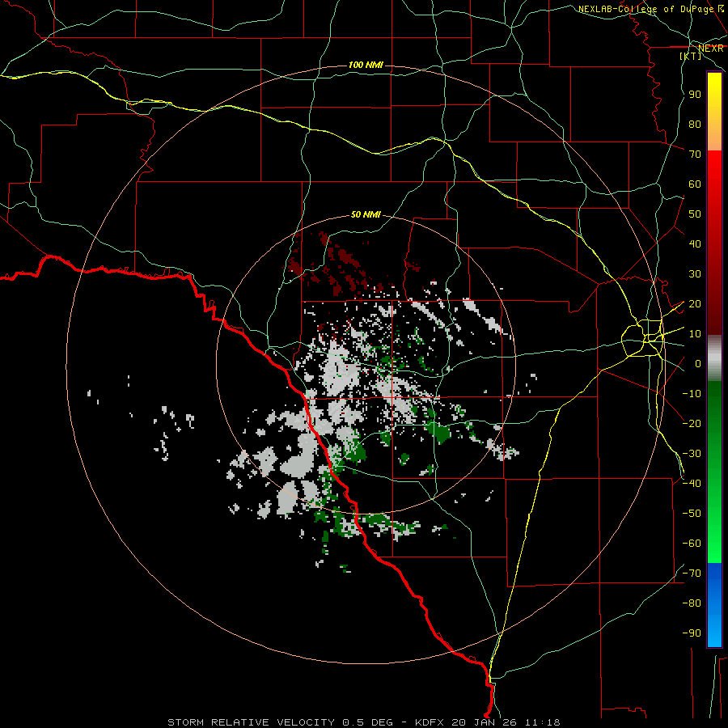Click the 80 value on velocity scale
This screenshot has width=728, height=728.
click(x=695, y=124)
